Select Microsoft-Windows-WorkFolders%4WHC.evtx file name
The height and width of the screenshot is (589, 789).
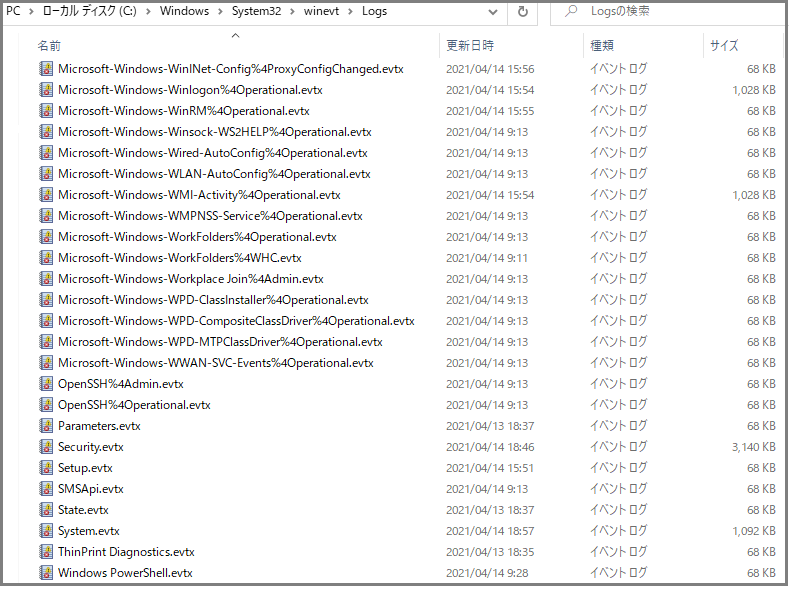pos(180,258)
